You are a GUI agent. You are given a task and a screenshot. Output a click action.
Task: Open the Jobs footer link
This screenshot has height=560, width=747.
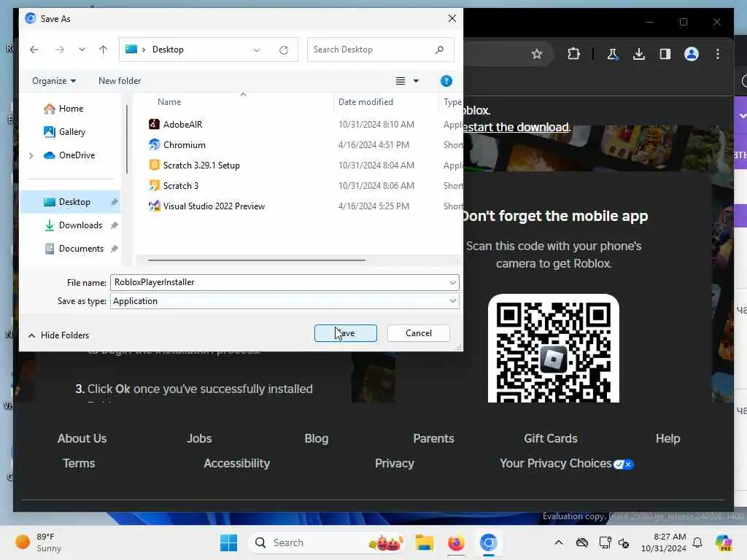click(199, 438)
